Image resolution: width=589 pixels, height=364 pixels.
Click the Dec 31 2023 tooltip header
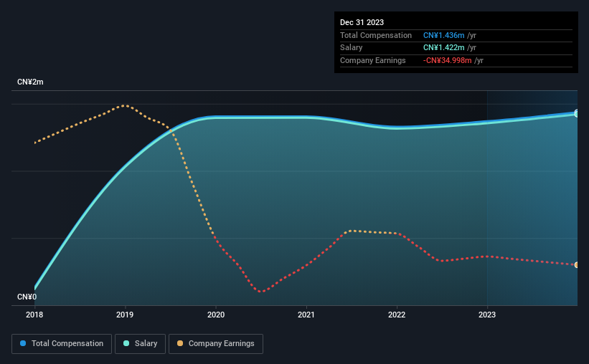tap(362, 22)
